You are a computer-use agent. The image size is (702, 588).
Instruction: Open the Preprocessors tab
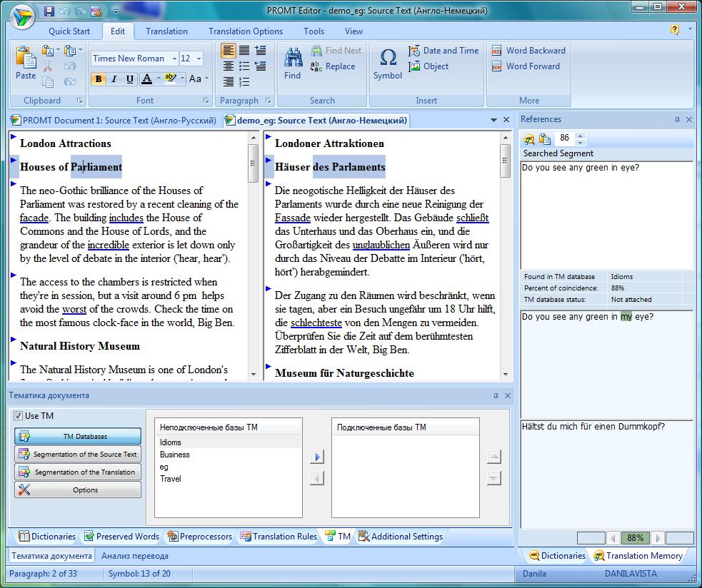pyautogui.click(x=200, y=537)
